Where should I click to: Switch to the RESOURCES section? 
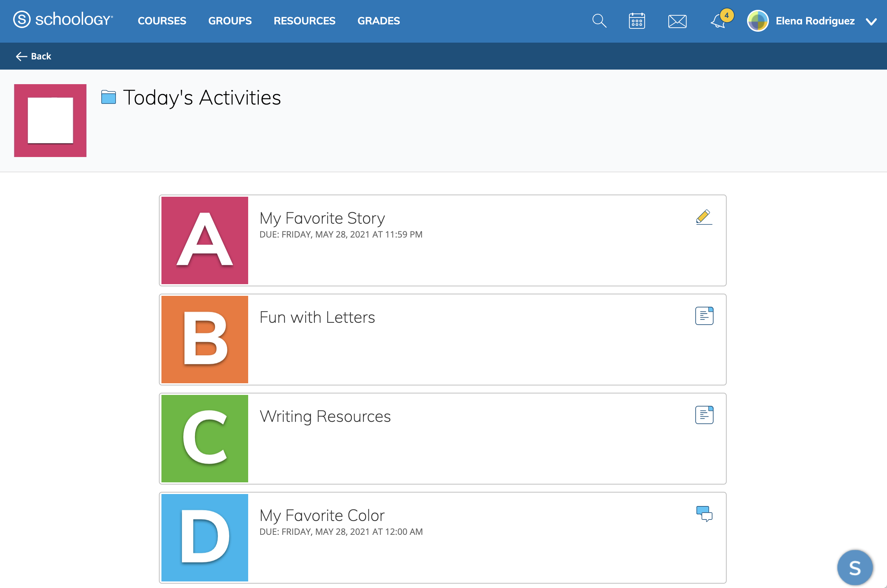point(305,21)
